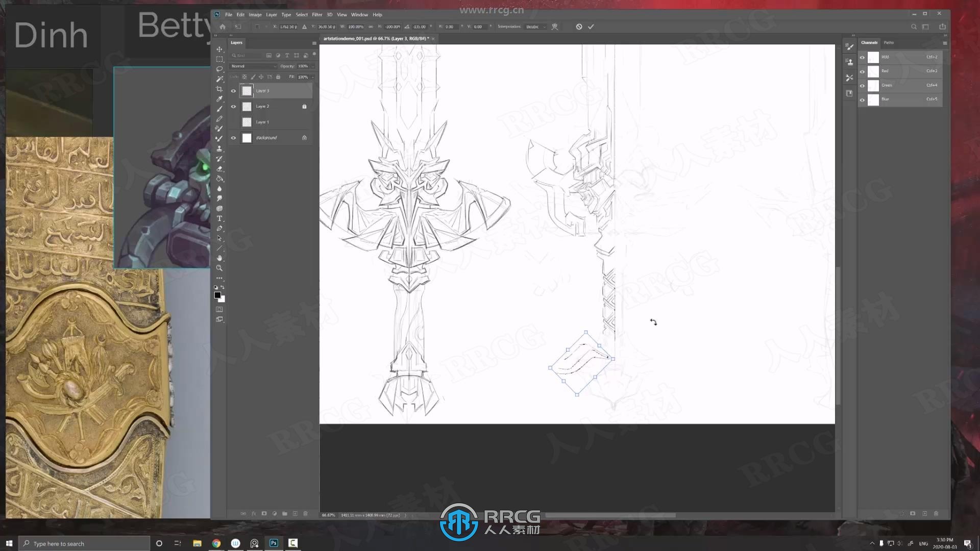
Task: Select the Magic Wand tool
Action: (x=219, y=79)
